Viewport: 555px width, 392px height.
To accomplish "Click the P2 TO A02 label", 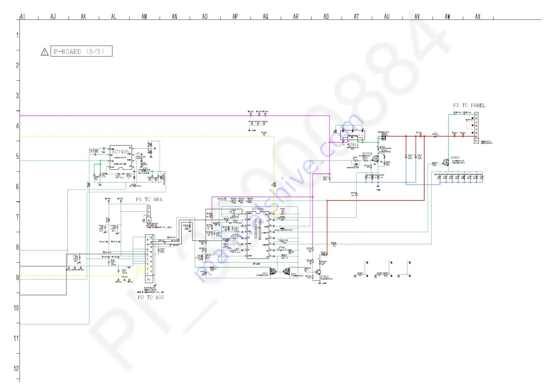I will (x=151, y=297).
